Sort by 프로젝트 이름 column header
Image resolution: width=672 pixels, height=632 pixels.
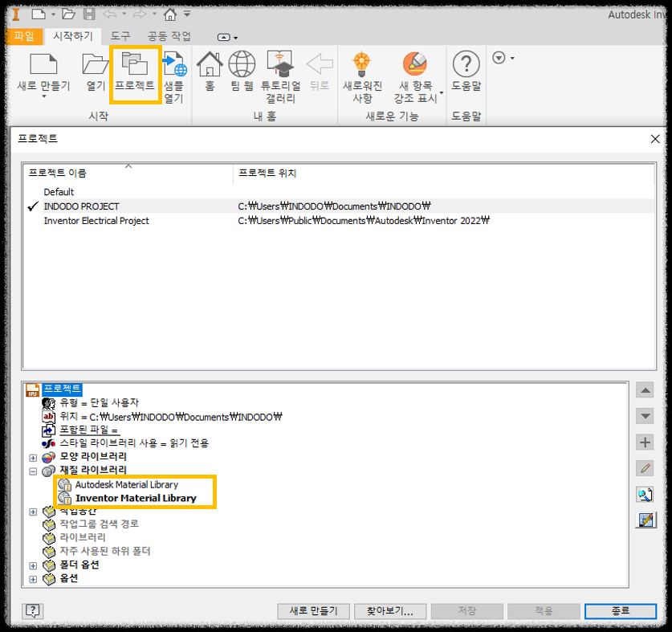[x=128, y=173]
